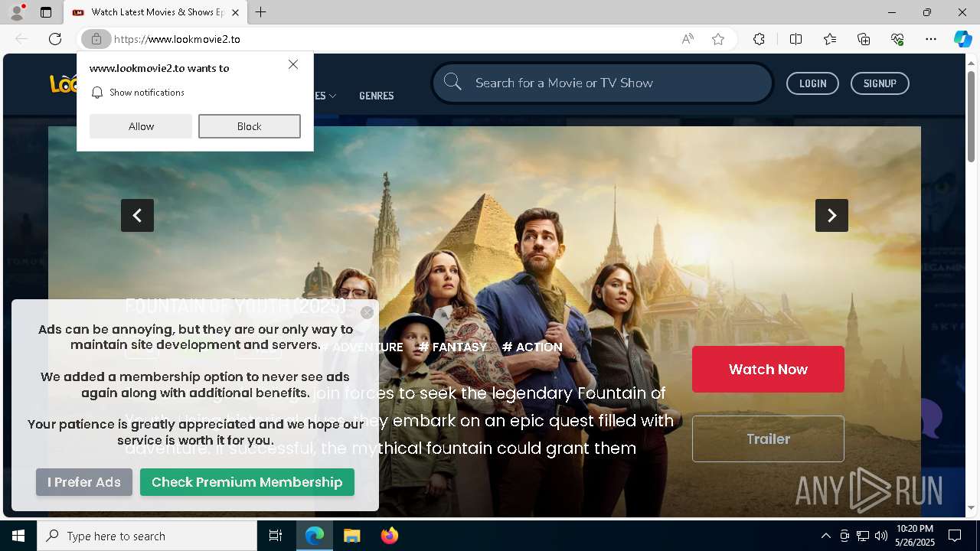The image size is (980, 551).
Task: Play the Trailer
Action: click(768, 439)
